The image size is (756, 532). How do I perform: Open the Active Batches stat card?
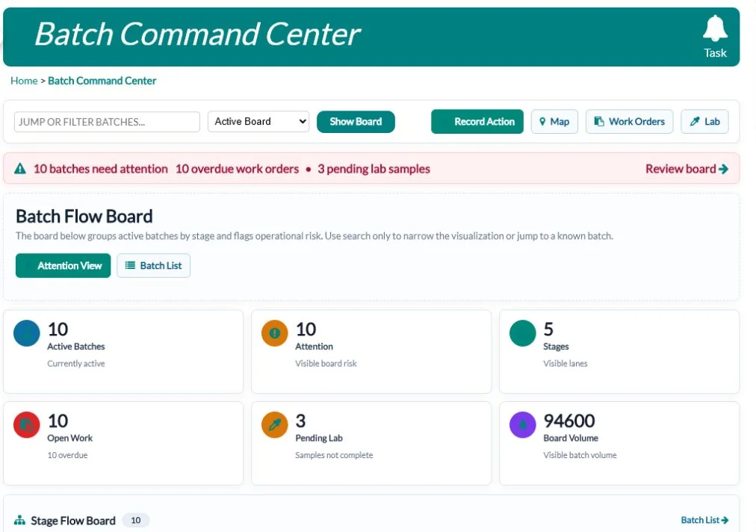[123, 352]
